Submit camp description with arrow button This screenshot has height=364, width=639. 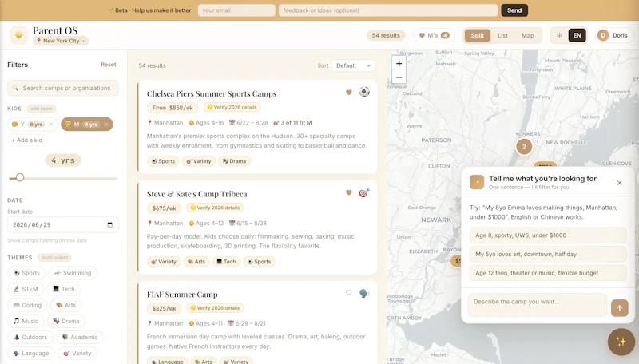pos(620,308)
